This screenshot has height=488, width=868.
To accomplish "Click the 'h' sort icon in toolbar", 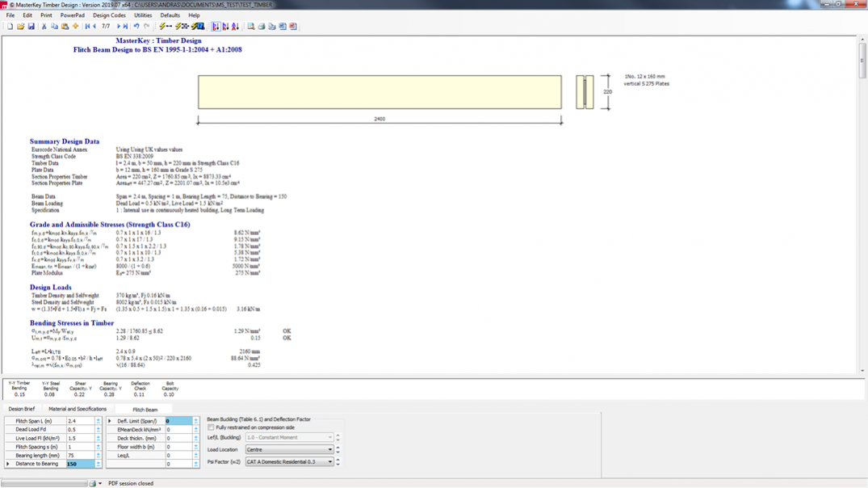I will 225,27.
